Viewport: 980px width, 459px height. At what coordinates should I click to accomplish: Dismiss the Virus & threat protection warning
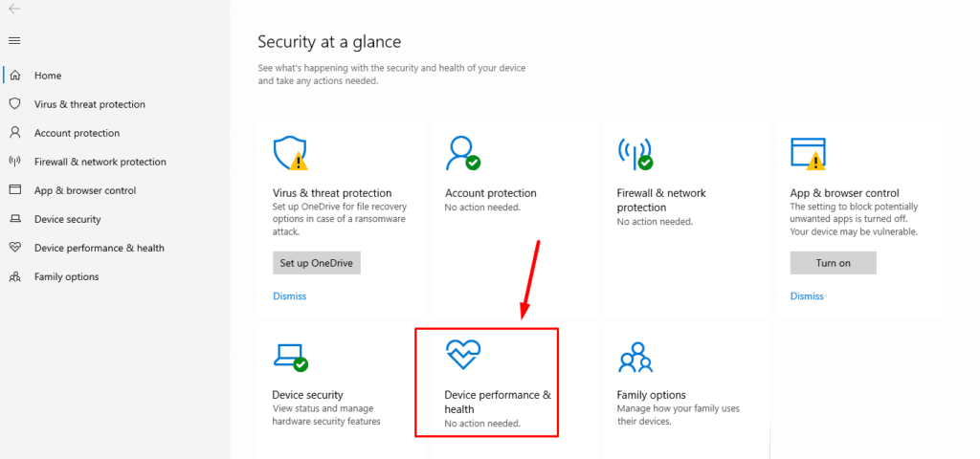click(x=290, y=296)
